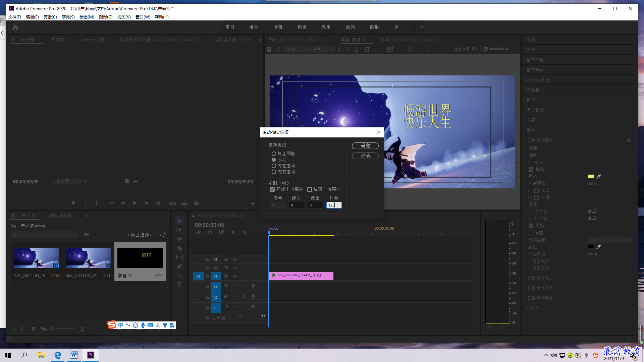Click yellow fill color swatch

click(x=591, y=176)
